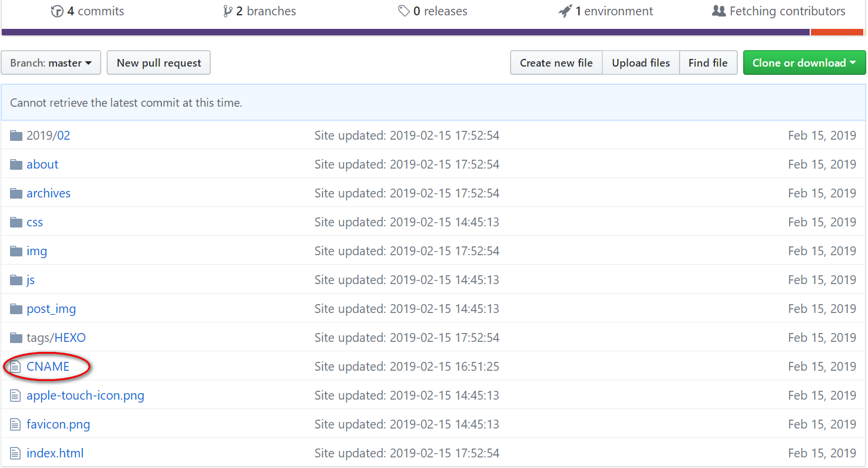This screenshot has width=868, height=468.
Task: Click the file icon beside "CNAME"
Action: click(16, 366)
